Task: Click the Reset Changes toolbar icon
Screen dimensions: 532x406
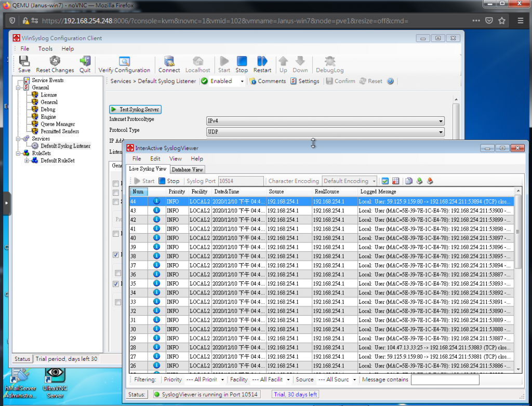Action: coord(55,61)
